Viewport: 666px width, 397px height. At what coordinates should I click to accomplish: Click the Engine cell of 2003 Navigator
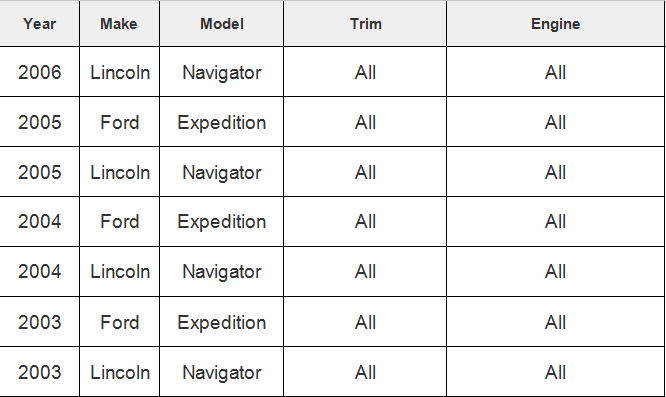point(555,372)
